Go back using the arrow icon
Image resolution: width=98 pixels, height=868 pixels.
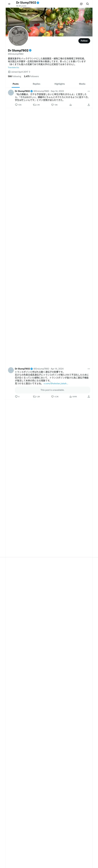9,4
